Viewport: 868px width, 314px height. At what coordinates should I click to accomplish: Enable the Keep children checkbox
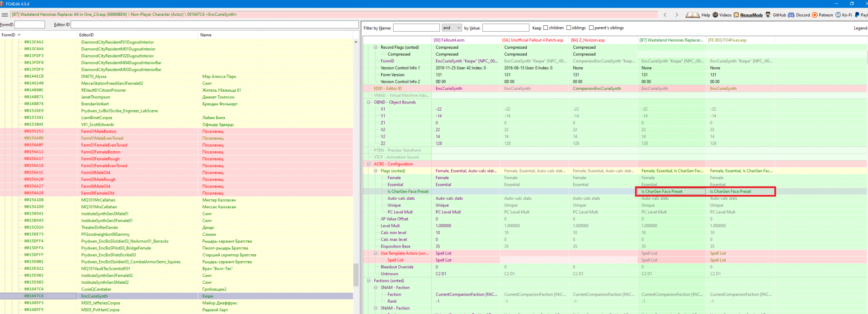tap(546, 28)
